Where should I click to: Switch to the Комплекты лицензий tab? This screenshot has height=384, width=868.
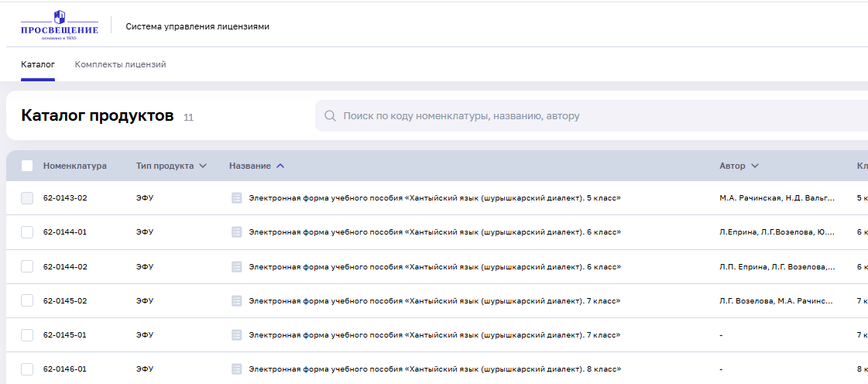[x=120, y=64]
